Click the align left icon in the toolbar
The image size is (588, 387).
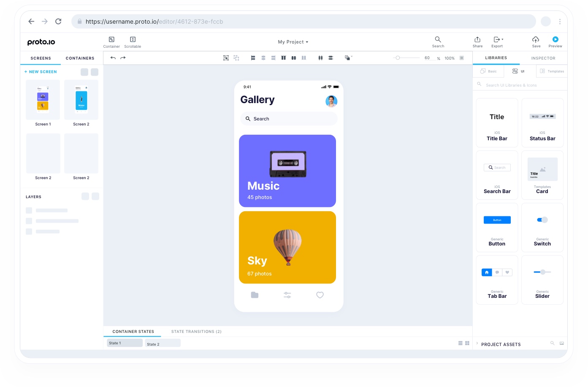[x=253, y=57]
